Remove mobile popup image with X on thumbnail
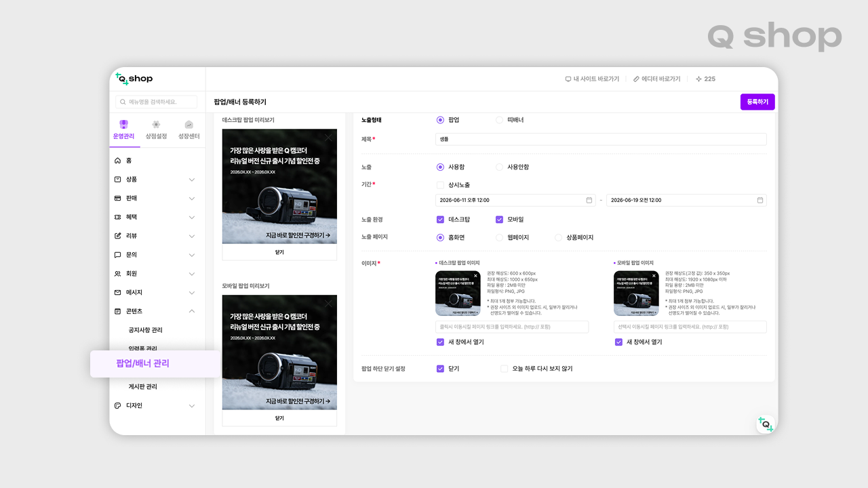 coord(654,276)
